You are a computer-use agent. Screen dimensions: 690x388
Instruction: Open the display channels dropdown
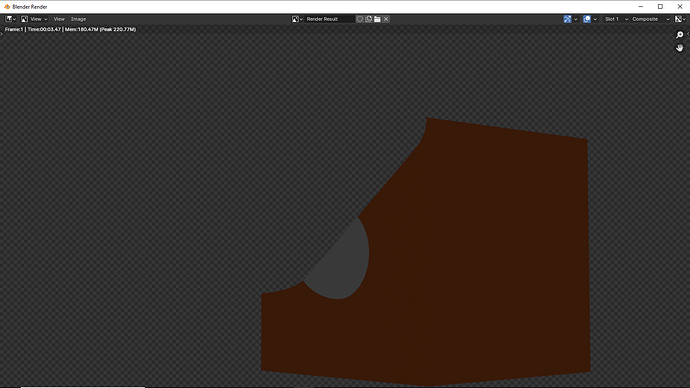pyautogui.click(x=680, y=19)
